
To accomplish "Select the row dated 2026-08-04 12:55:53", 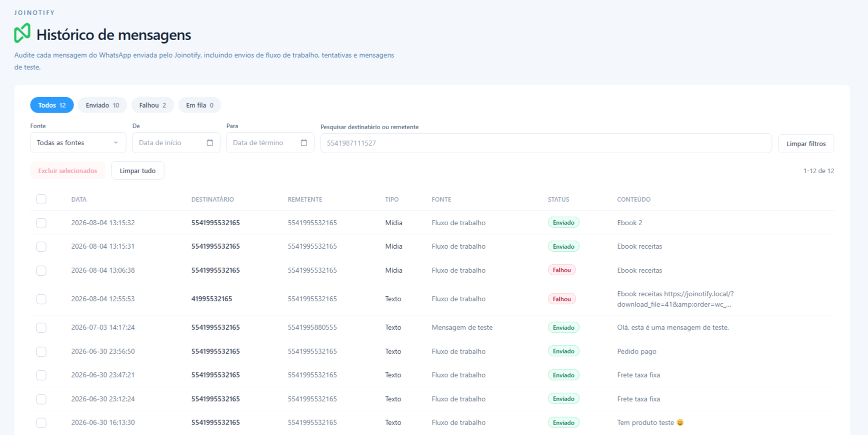I will [x=42, y=299].
